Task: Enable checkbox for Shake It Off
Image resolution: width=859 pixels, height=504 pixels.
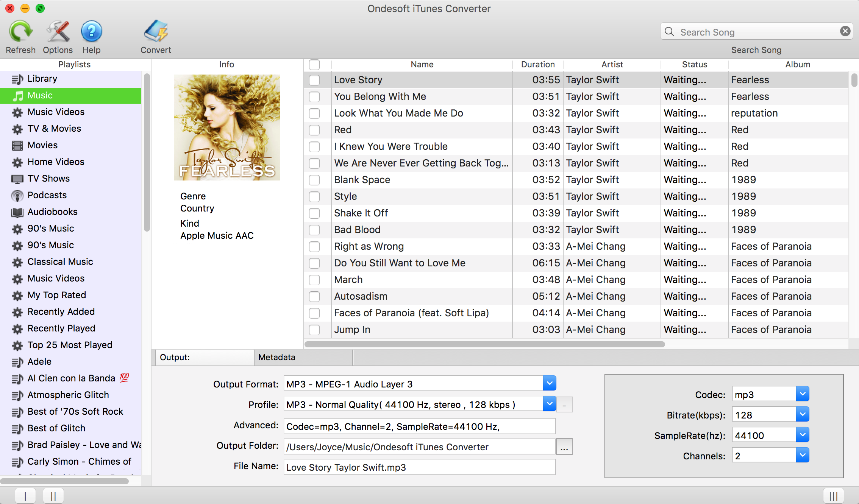Action: pos(314,213)
